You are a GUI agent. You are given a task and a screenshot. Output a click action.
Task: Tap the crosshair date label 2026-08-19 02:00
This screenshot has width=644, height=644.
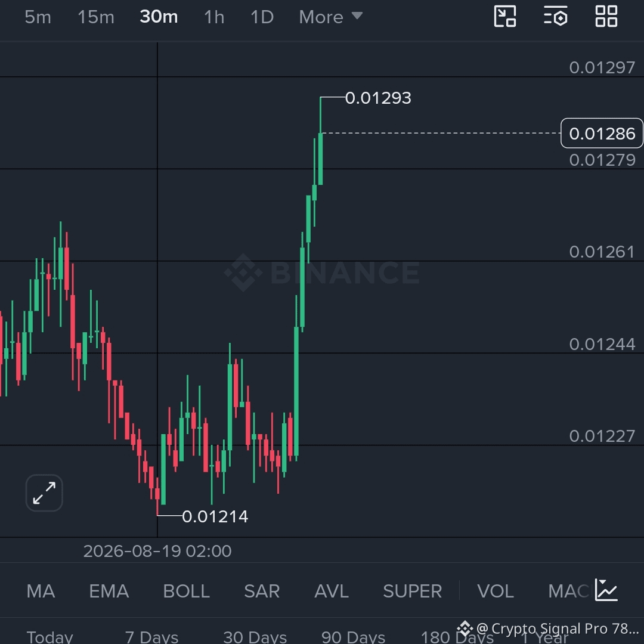[x=157, y=551]
